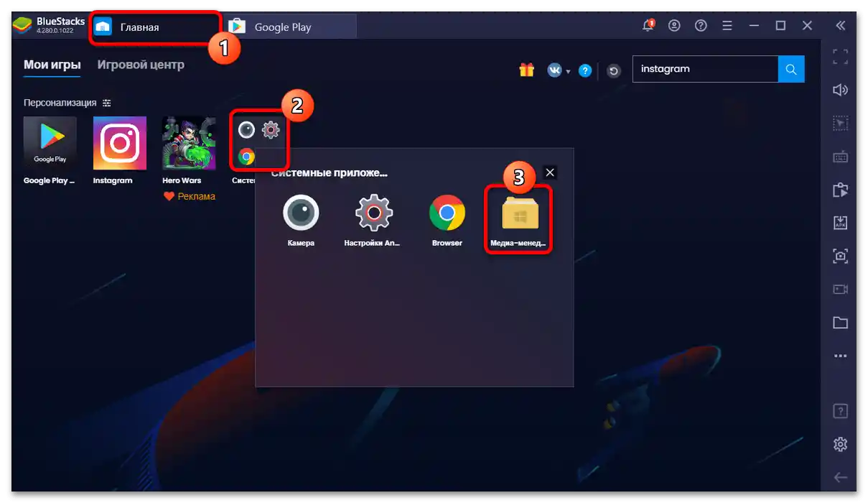Expand the VK dropdown arrow

pos(568,71)
